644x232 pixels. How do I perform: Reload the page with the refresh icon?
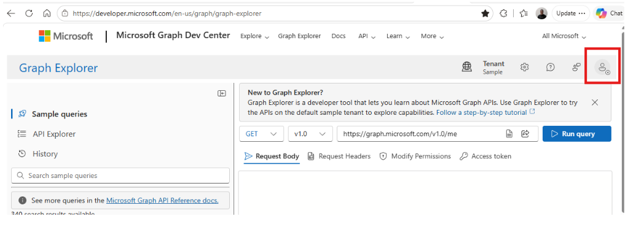pyautogui.click(x=29, y=13)
